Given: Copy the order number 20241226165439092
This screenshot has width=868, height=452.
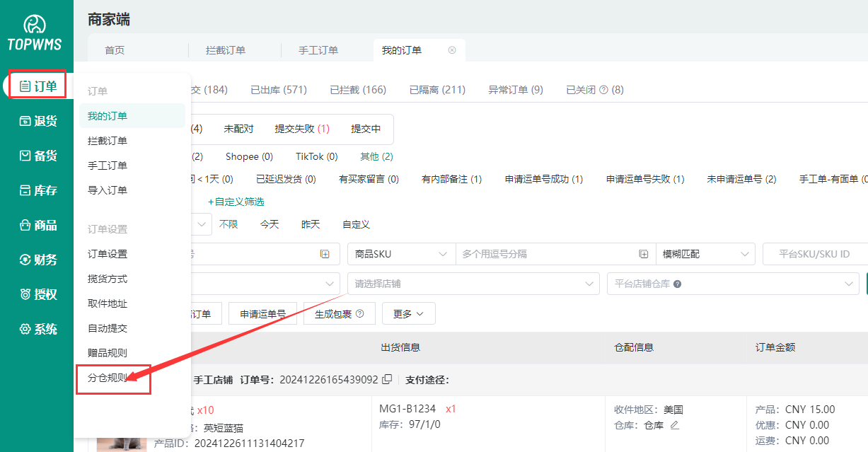Looking at the screenshot, I should (x=387, y=380).
